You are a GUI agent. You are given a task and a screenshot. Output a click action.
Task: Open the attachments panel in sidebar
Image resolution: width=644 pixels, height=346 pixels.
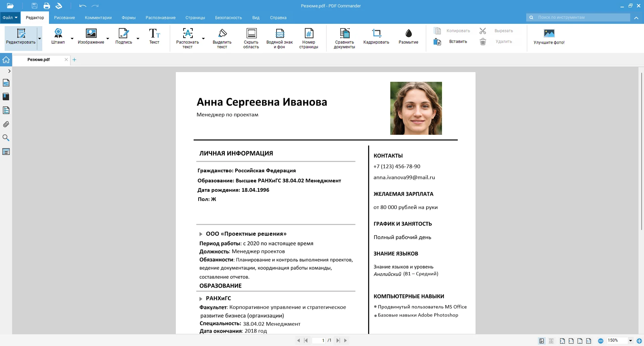[x=6, y=124]
